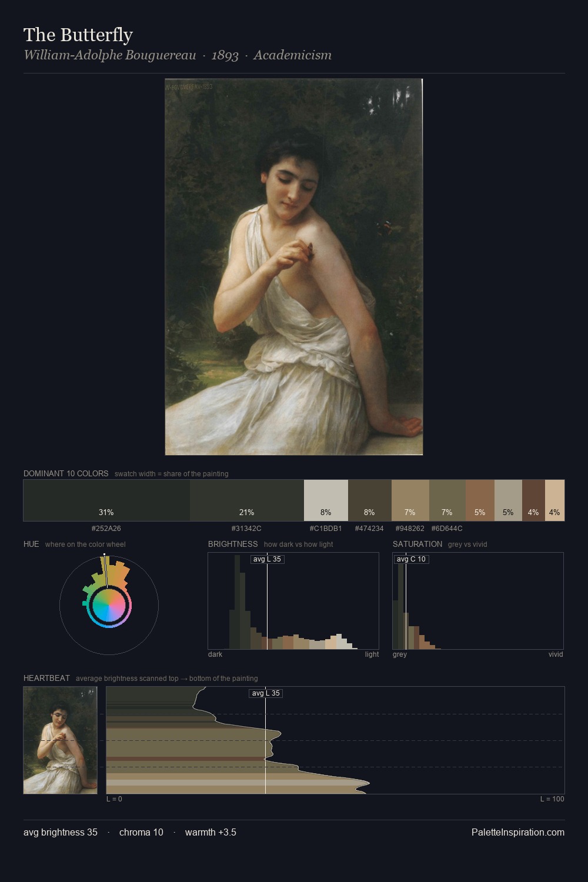Click the 'L = 100' axis label
Image resolution: width=588 pixels, height=882 pixels.
(552, 799)
